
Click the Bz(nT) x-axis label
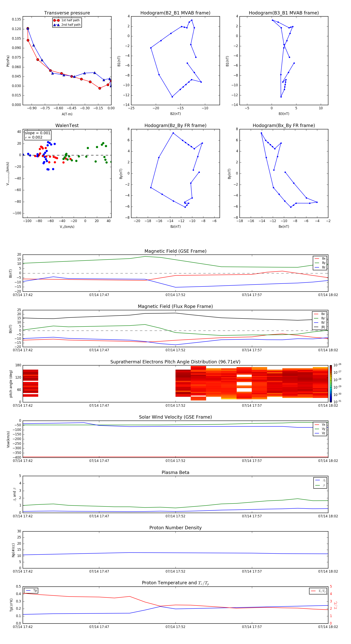pos(175,227)
